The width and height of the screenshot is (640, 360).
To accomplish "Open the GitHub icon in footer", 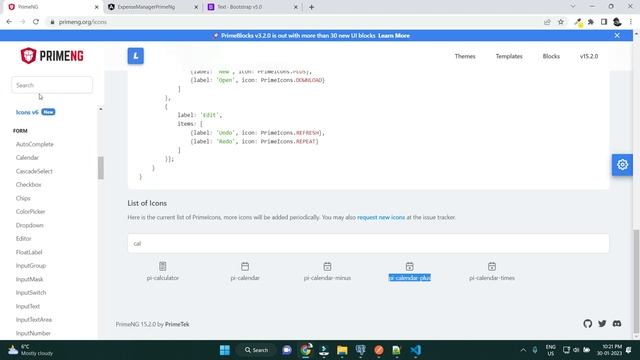I will [587, 324].
